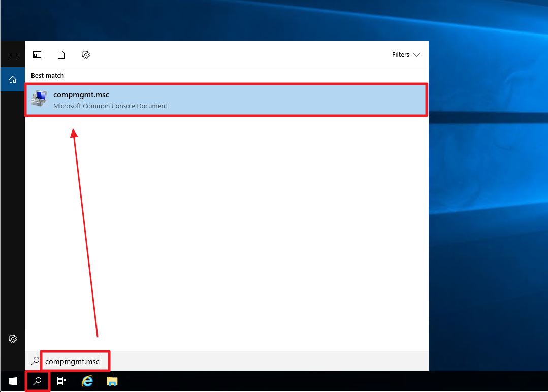Screen dimensions: 548x392
Task: Open File Explorer from taskbar
Action: coord(112,381)
